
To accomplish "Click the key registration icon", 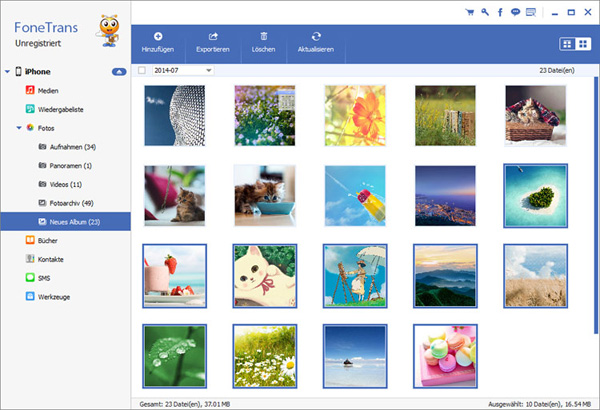I will (x=484, y=13).
